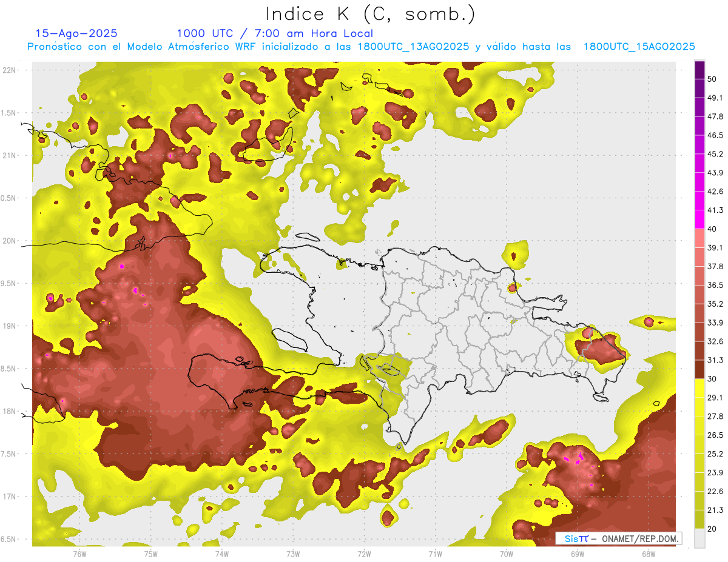Click the "47.8" color scale label
This screenshot has width=728, height=562.
click(x=715, y=116)
